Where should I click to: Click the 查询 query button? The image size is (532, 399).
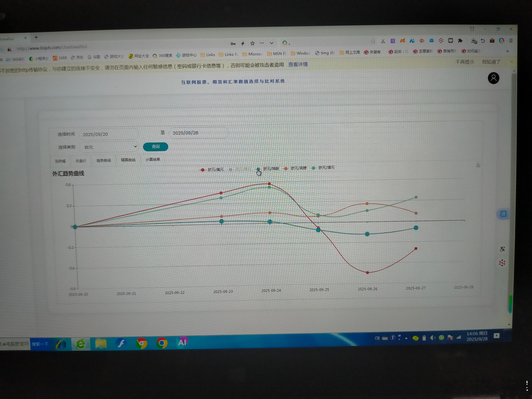tap(156, 147)
